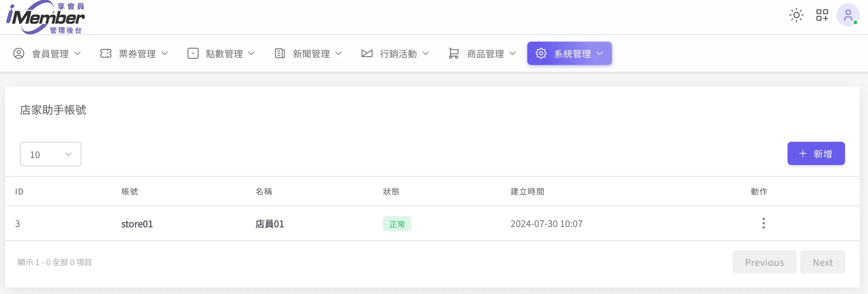Toggle the light/dark theme sun icon
868x294 pixels.
(796, 15)
